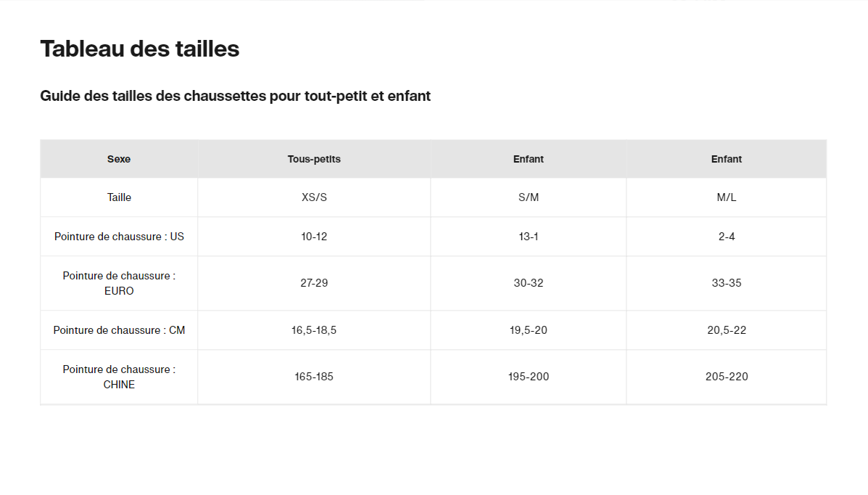Screen dimensions: 868x495
Task: Click the 19,5-20 centimeter cell
Action: click(x=529, y=330)
